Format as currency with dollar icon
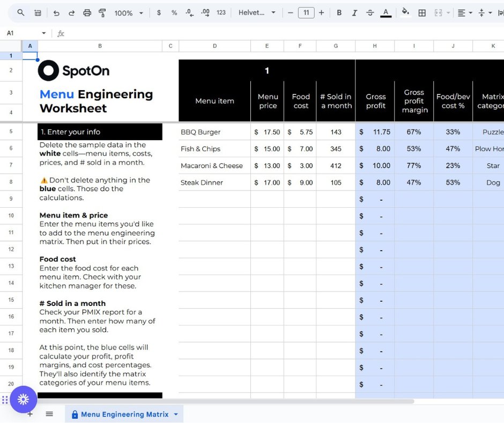This screenshot has height=423, width=504. [159, 12]
